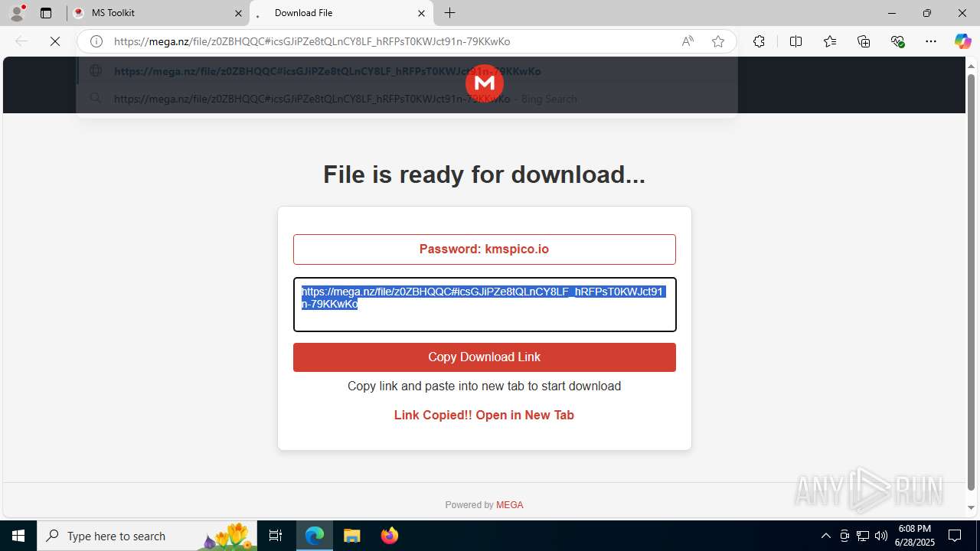
Task: Open the Extensions menu
Action: point(759,41)
